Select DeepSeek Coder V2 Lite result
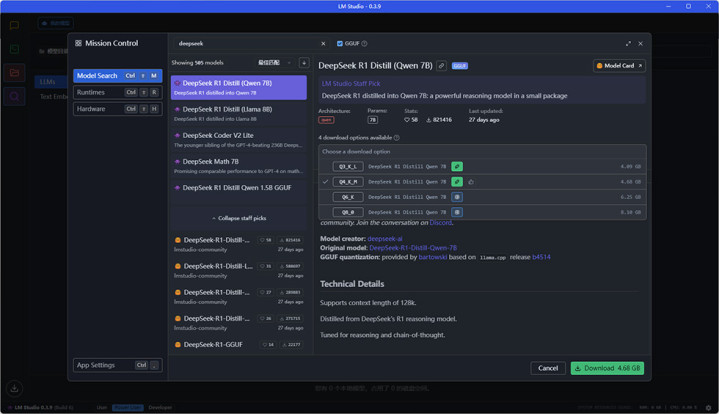The image size is (719, 414). pos(239,140)
